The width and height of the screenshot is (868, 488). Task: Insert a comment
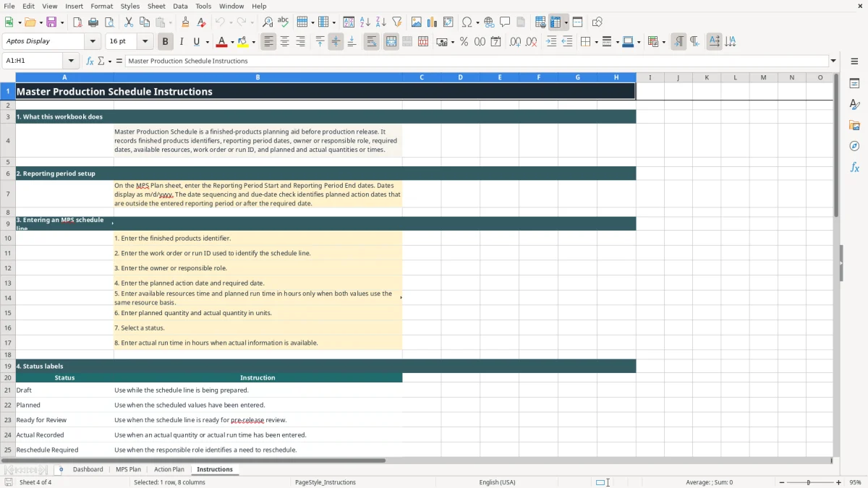click(505, 22)
